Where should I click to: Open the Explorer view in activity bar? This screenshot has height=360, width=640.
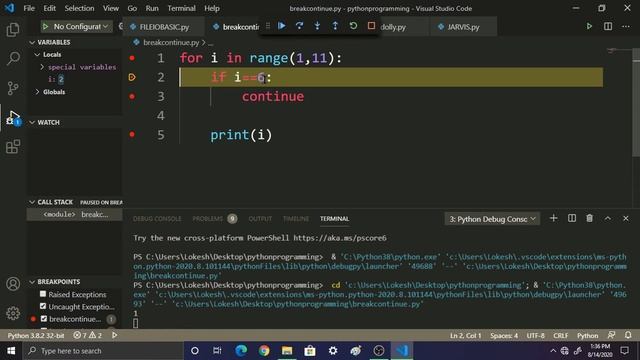click(13, 30)
